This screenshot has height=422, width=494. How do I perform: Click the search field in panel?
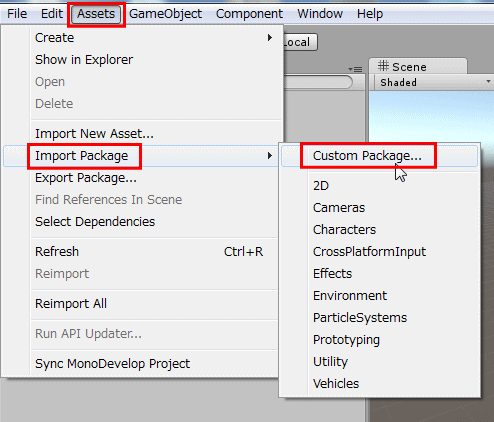pyautogui.click(x=317, y=82)
